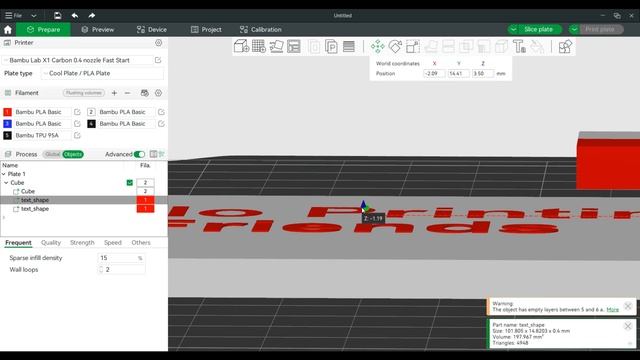The height and width of the screenshot is (360, 640).
Task: Open the Variable layer height tool
Action: (x=349, y=46)
